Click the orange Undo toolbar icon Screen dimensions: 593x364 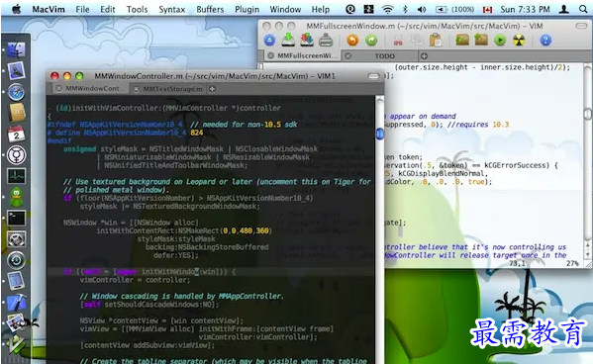point(352,41)
